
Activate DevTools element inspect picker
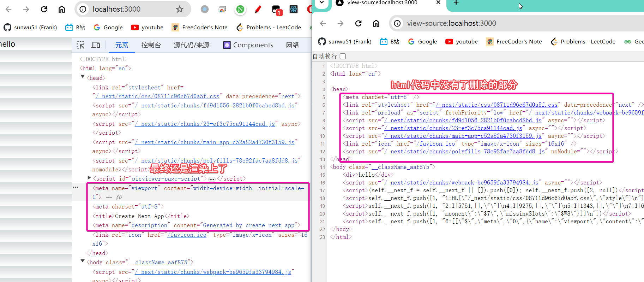(x=80, y=45)
